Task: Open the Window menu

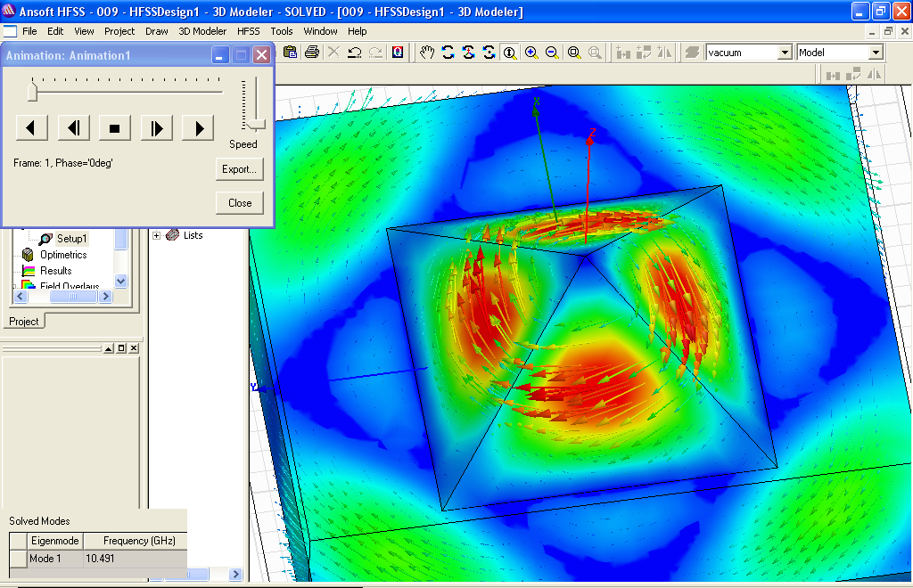Action: click(320, 31)
